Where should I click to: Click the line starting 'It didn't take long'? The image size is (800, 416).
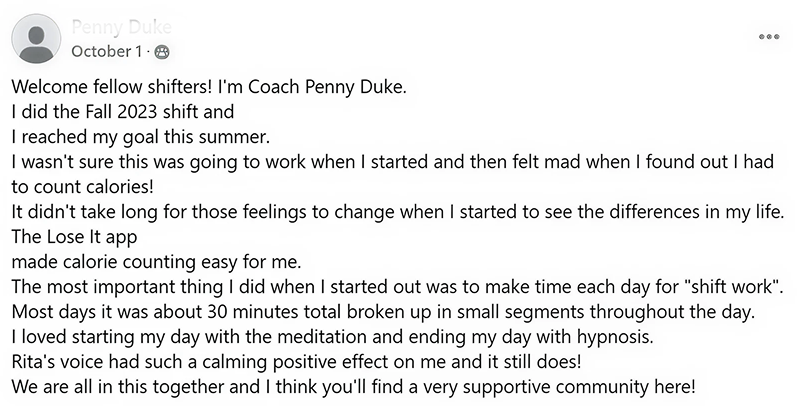[x=397, y=212]
